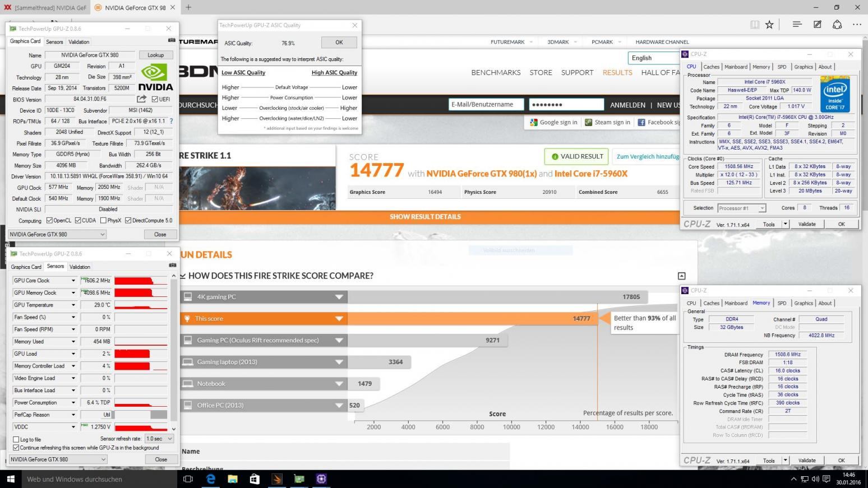Switch to Sensors tab in top GPU-Z window
The height and width of the screenshot is (488, 868).
point(54,41)
